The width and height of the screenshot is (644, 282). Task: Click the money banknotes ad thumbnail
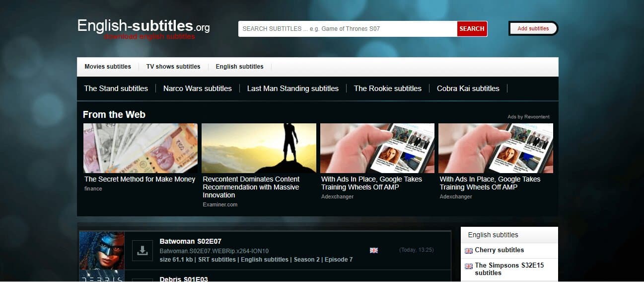click(x=141, y=148)
